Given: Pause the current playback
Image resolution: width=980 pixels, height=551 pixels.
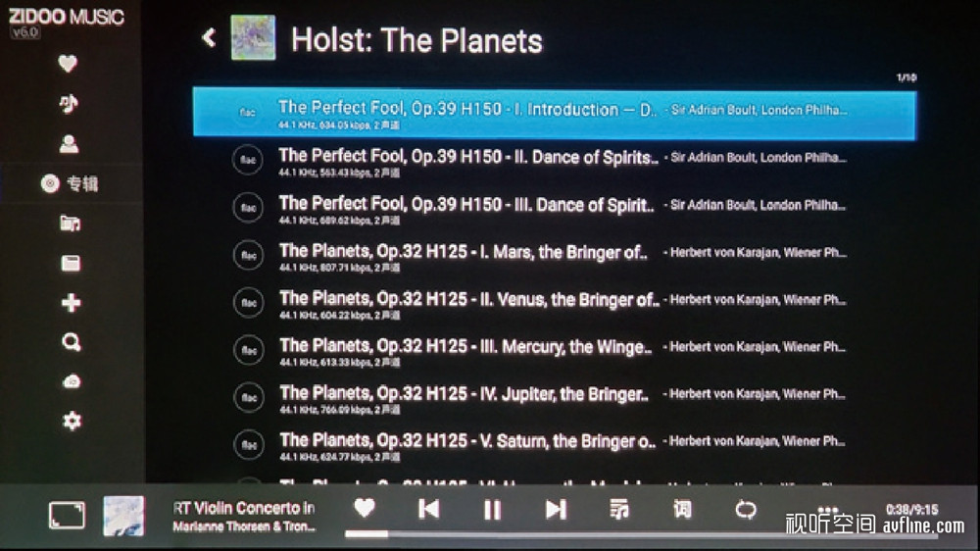Looking at the screenshot, I should click(x=493, y=510).
